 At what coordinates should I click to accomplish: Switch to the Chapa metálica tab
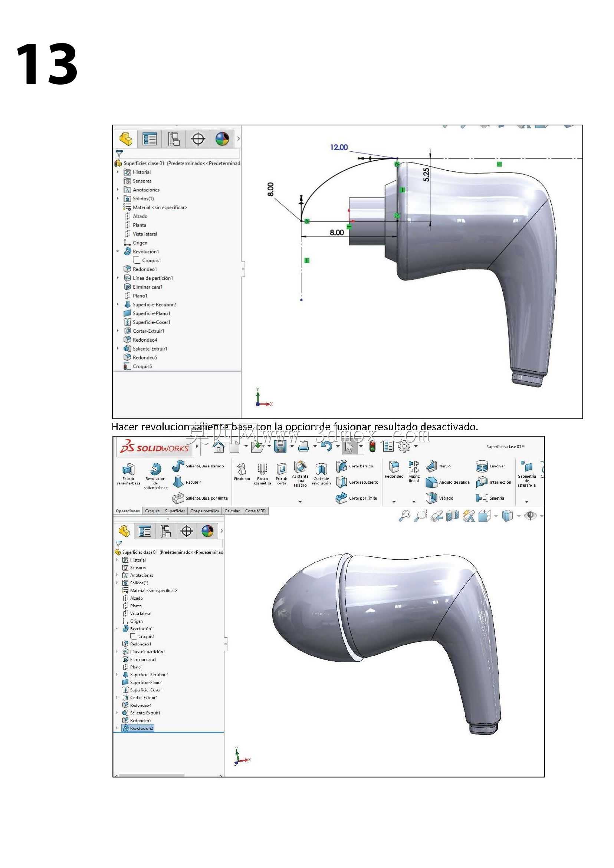point(204,511)
